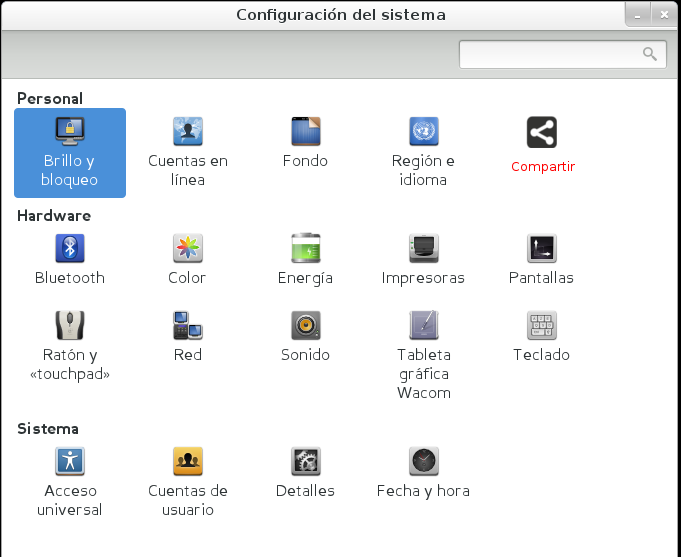Click the magnifier icon in search box
This screenshot has width=681, height=557.
point(650,54)
